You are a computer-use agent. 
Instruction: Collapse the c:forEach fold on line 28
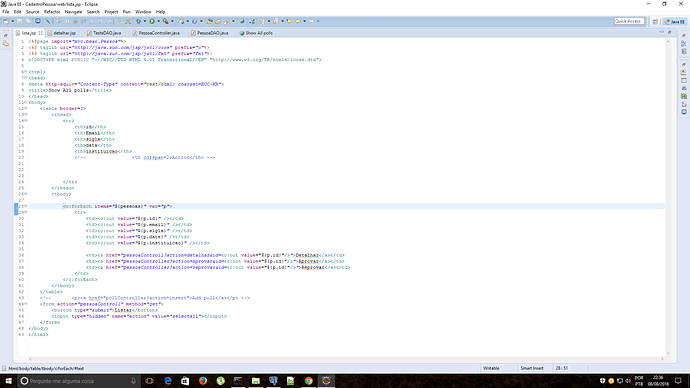click(x=26, y=206)
